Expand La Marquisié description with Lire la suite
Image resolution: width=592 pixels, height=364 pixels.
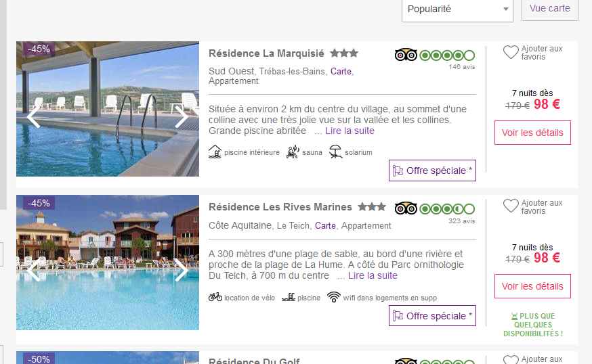pos(350,131)
